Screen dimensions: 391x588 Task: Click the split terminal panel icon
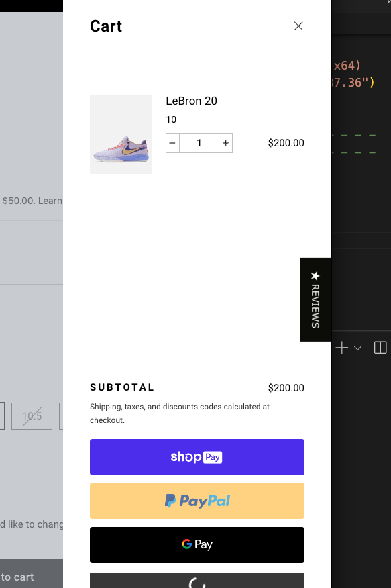pyautogui.click(x=380, y=347)
